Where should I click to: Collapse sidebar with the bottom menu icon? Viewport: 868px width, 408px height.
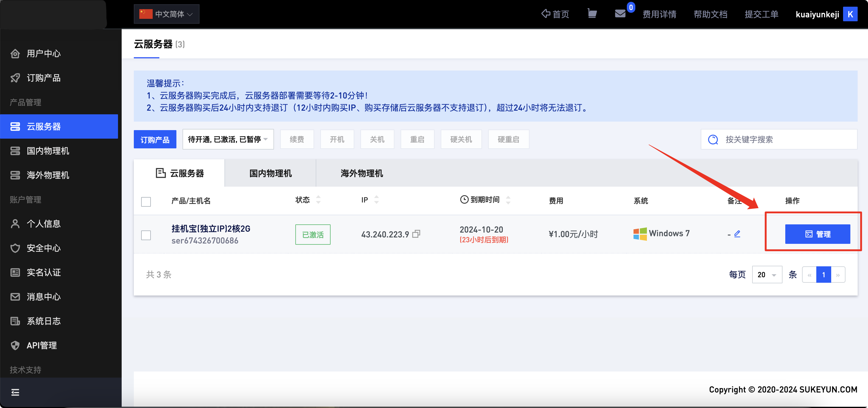tap(15, 392)
